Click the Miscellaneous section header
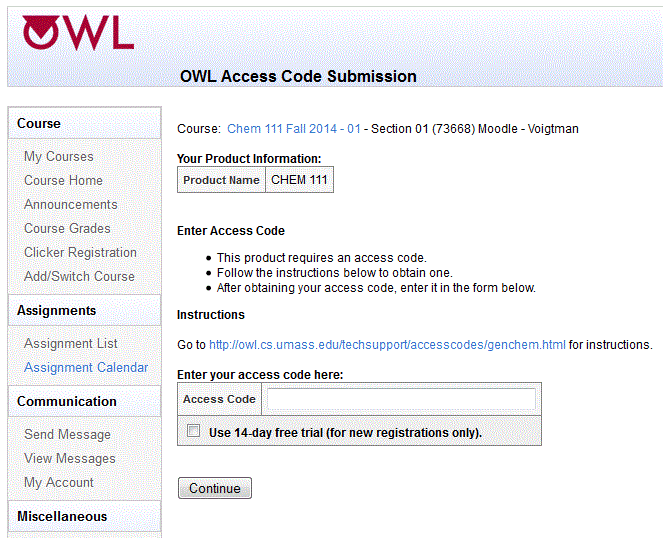 [x=62, y=517]
